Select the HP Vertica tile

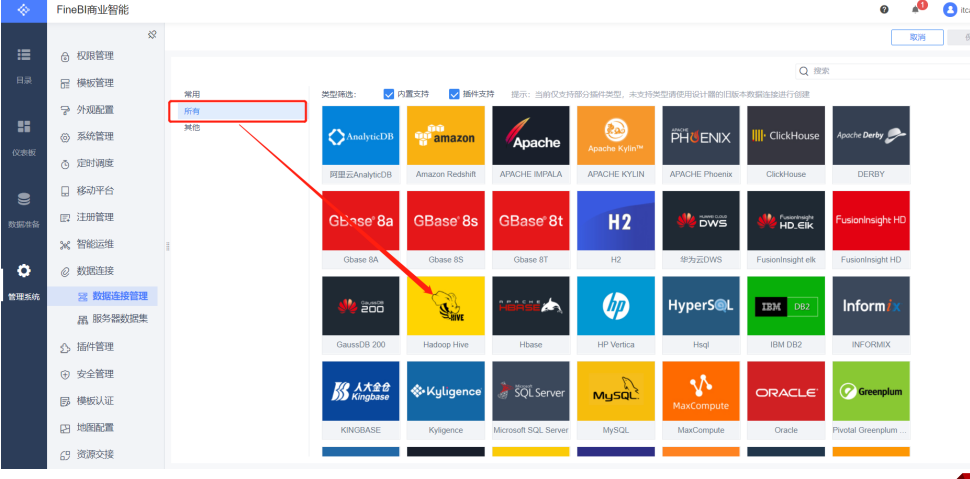[x=616, y=315]
